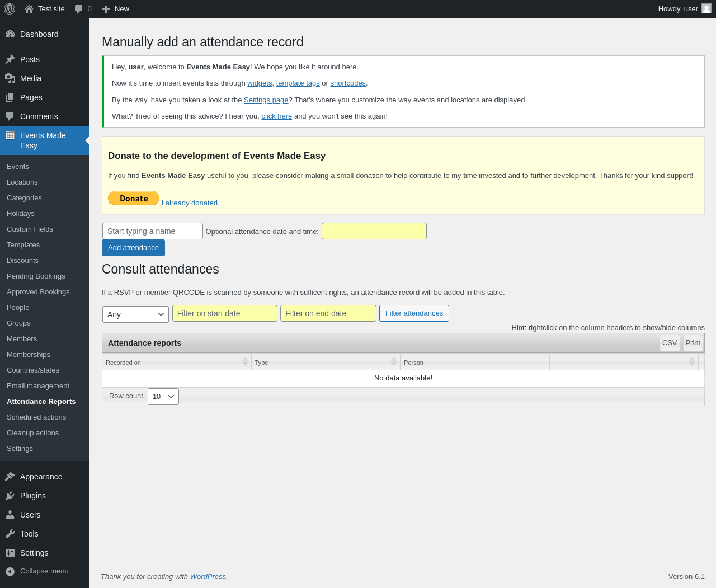Click the I already donated link
The width and height of the screenshot is (716, 588).
click(191, 203)
